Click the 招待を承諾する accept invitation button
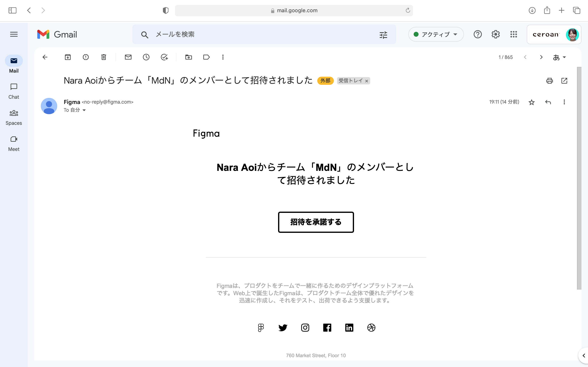The height and width of the screenshot is (367, 588). 316,222
